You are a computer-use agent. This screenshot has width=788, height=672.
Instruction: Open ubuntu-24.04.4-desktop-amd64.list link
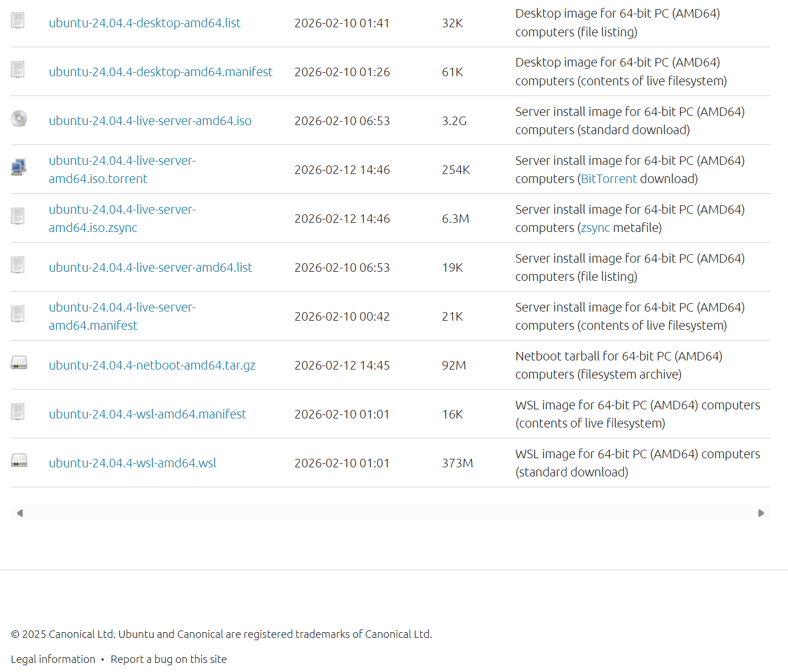tap(144, 23)
